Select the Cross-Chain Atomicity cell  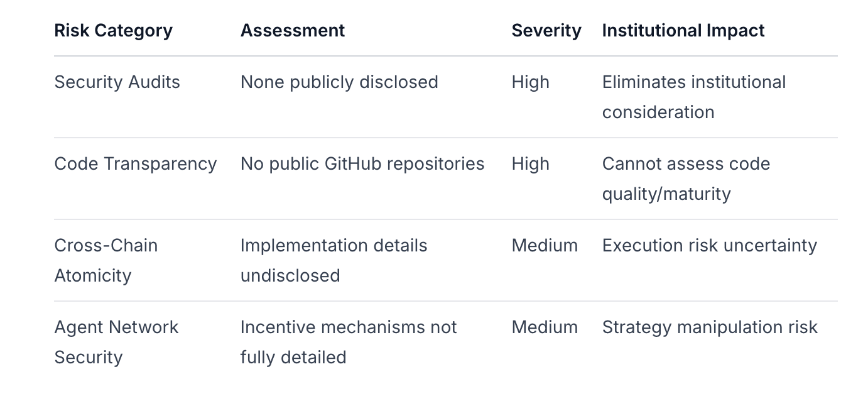coord(106,260)
